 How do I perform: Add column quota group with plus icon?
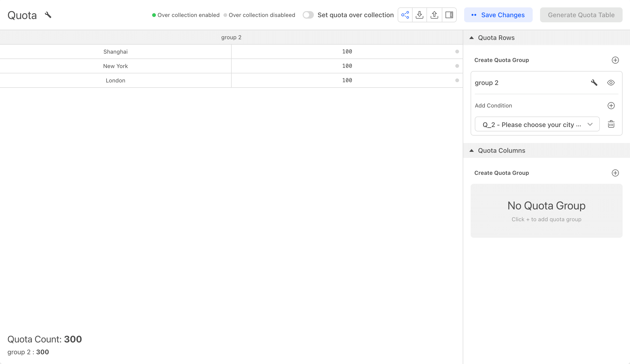click(615, 173)
